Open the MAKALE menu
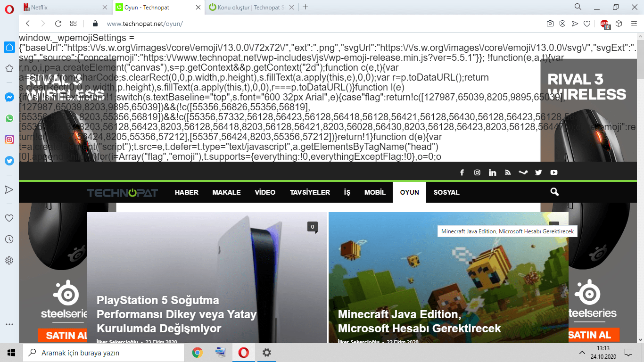Viewport: 644px width, 362px height. [227, 192]
